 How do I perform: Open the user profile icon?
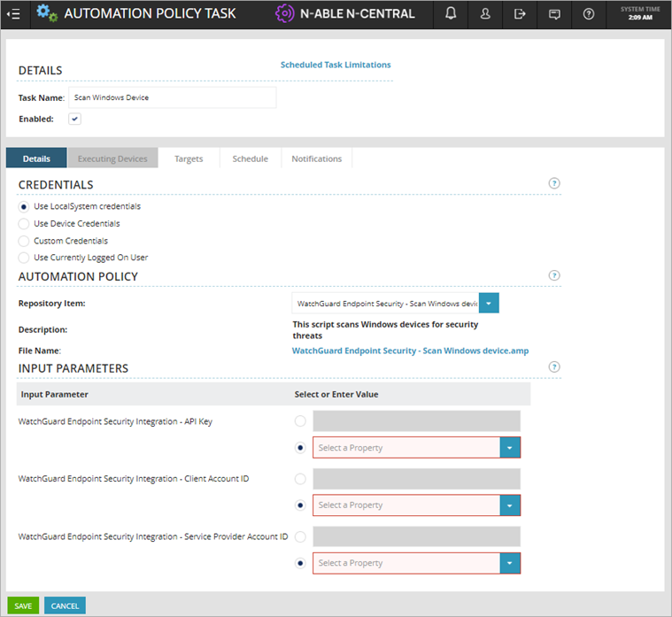tap(485, 14)
